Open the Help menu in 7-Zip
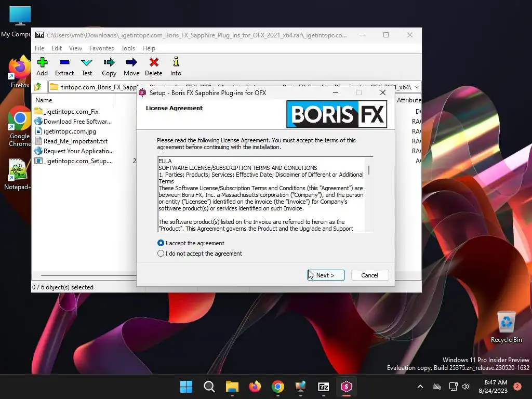The height and width of the screenshot is (399, 532). (149, 48)
